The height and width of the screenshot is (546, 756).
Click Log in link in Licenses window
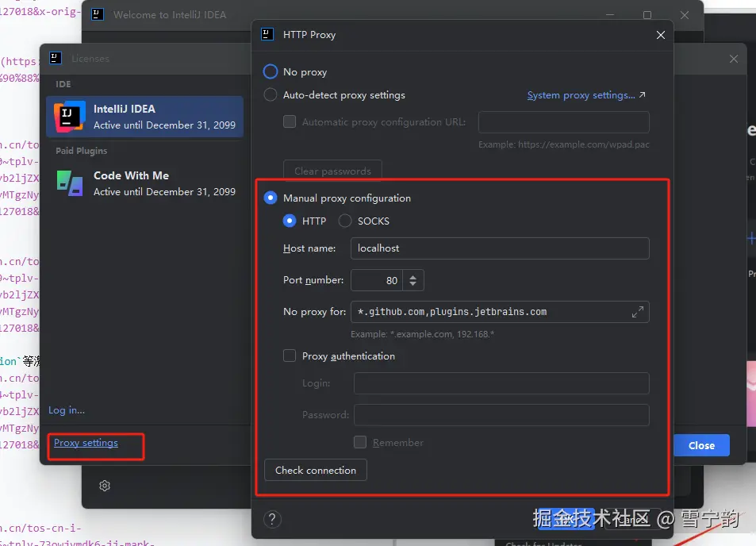(x=67, y=410)
